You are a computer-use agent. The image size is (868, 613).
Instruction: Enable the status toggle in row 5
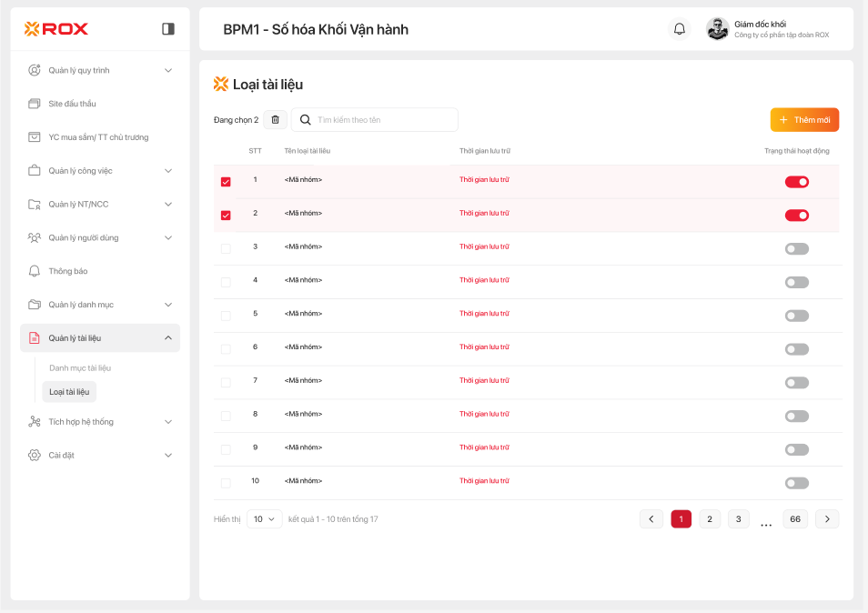[796, 316]
